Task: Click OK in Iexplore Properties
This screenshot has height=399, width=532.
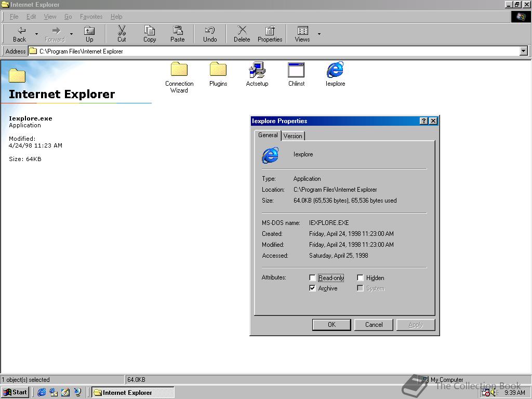Action: (331, 325)
